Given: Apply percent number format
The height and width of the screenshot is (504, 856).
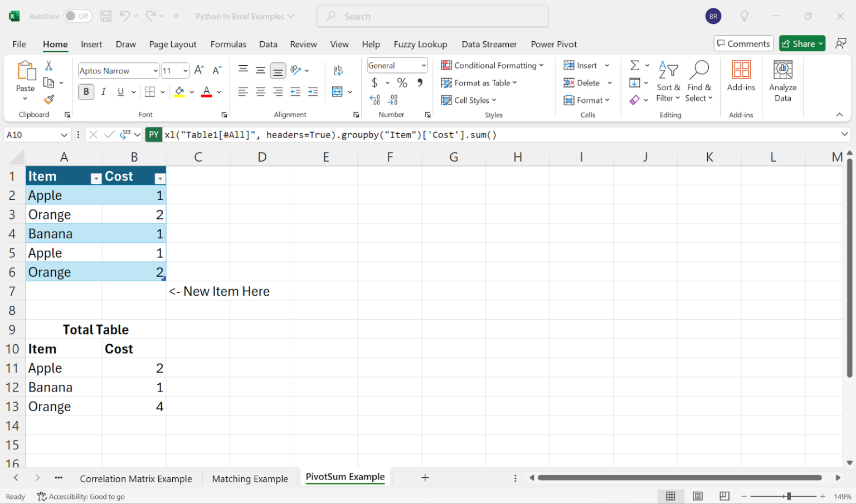Looking at the screenshot, I should pyautogui.click(x=402, y=82).
